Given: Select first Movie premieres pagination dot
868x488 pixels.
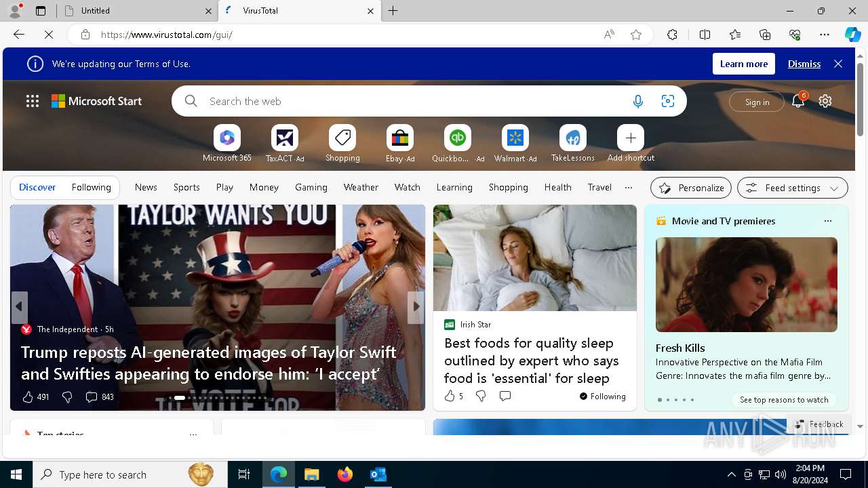Looking at the screenshot, I should (x=659, y=400).
